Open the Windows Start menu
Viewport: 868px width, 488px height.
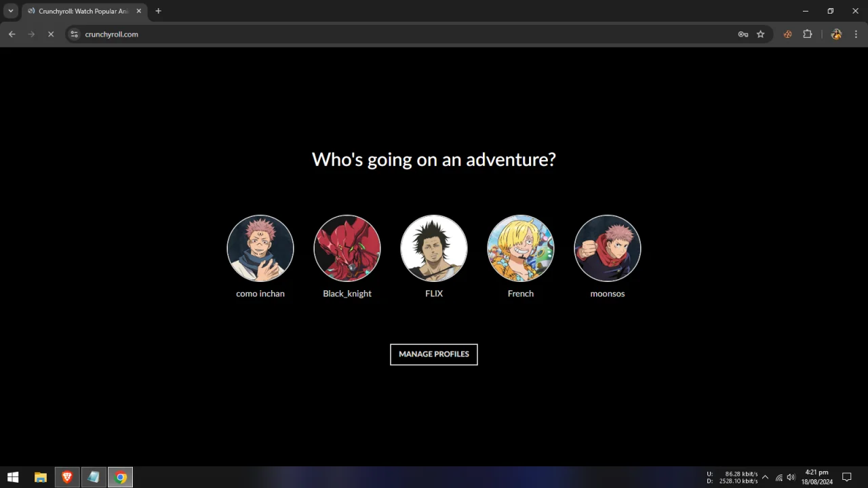point(13,477)
